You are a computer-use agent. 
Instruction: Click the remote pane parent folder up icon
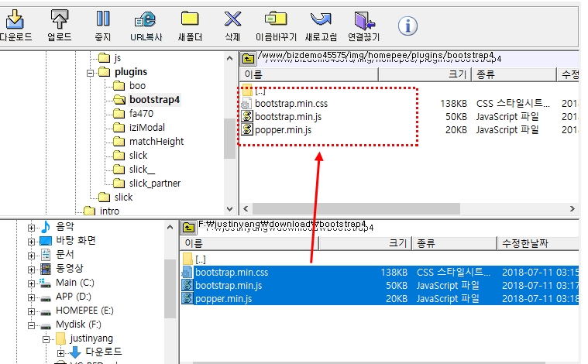247,57
